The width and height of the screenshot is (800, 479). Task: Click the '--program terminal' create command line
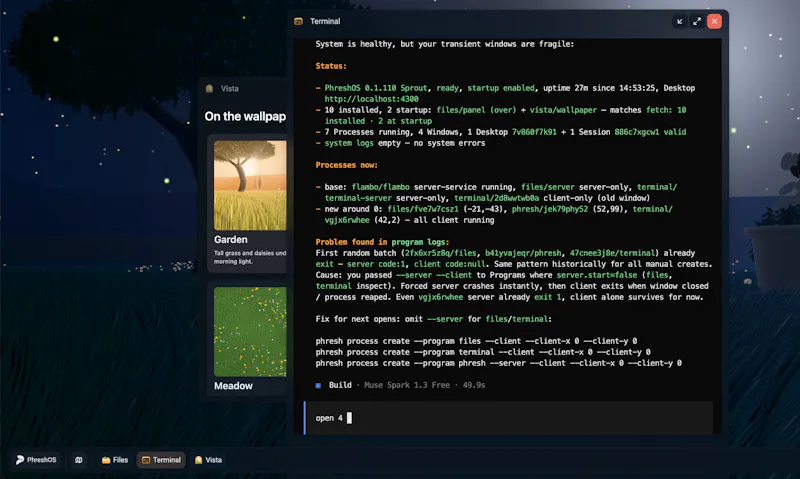483,352
